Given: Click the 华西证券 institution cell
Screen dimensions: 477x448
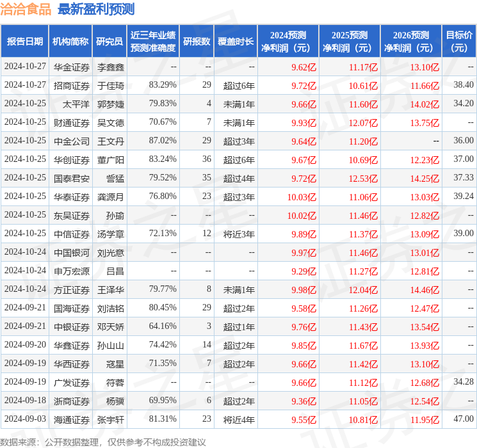Looking at the screenshot, I should point(72,364).
